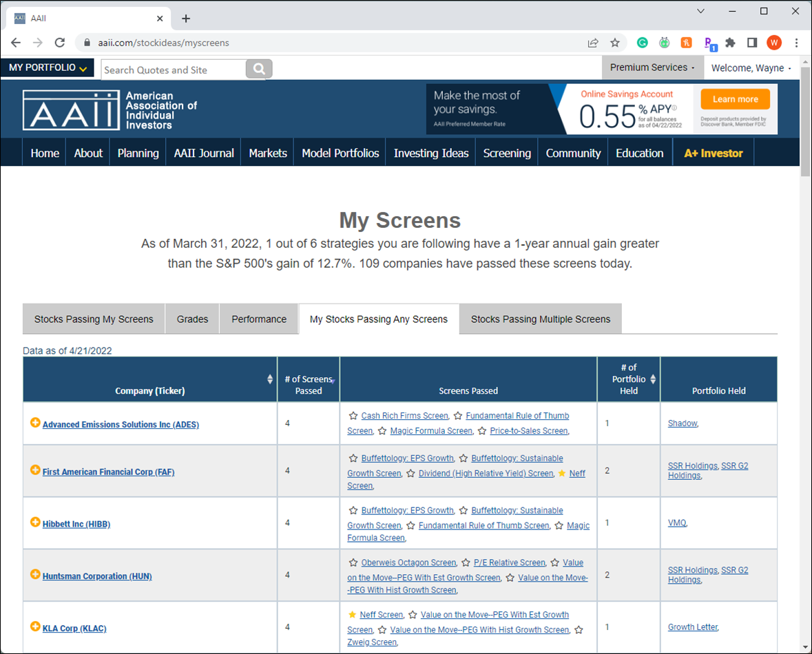812x654 pixels.
Task: Open Hibbett Inc (HIBB) link
Action: pyautogui.click(x=76, y=524)
